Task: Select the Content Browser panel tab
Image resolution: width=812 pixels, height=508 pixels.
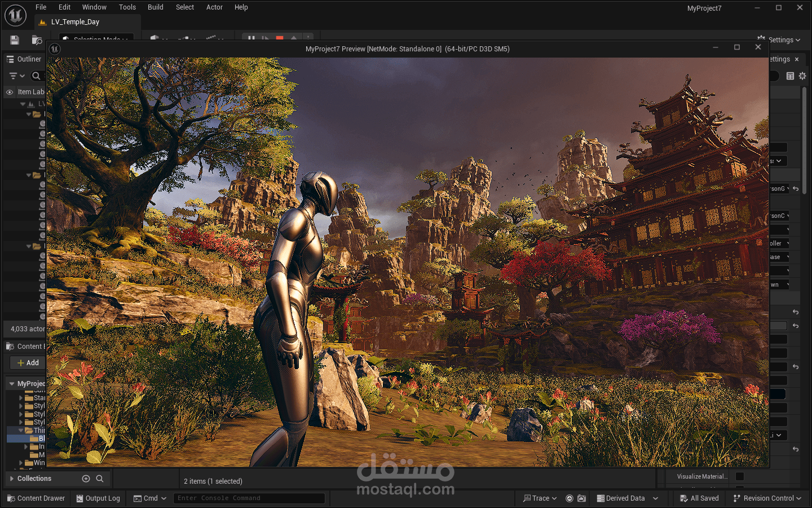Action: (x=25, y=347)
